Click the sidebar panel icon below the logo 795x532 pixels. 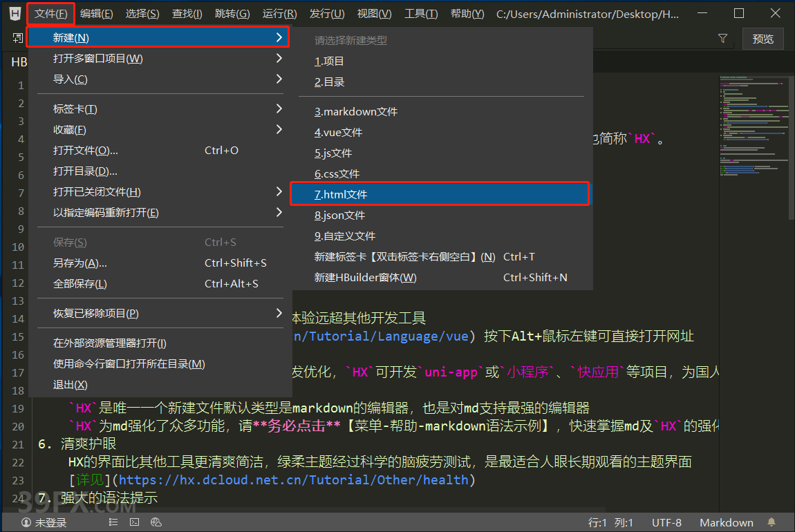pyautogui.click(x=17, y=38)
